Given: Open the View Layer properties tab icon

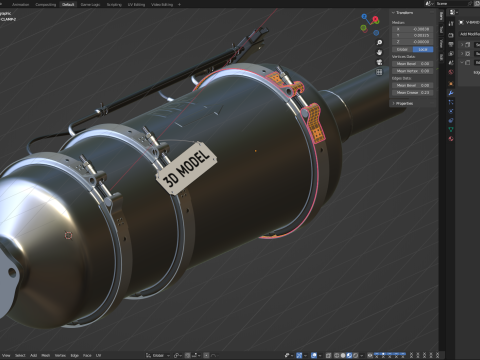Looking at the screenshot, I should pos(451,54).
